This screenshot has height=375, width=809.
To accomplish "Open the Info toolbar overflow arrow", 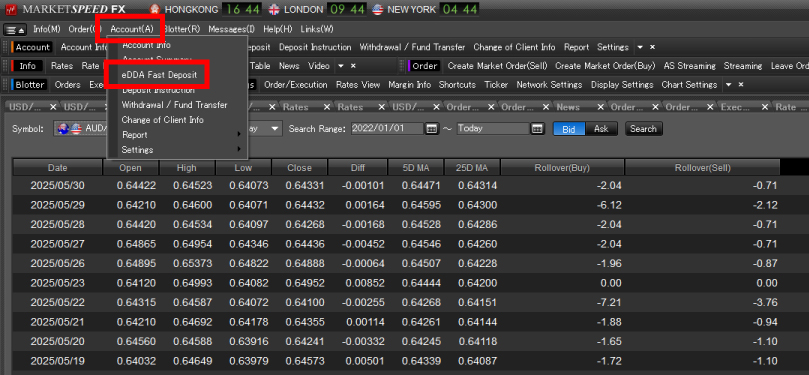I will pos(341,66).
